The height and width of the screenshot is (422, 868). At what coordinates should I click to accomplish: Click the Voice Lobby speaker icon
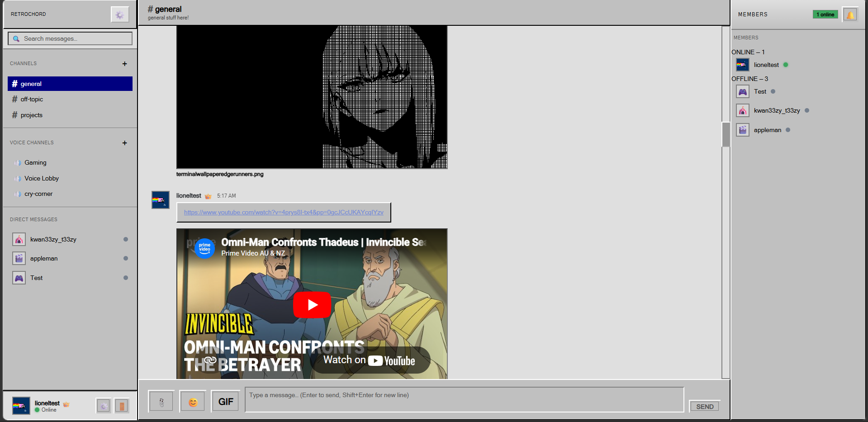[x=18, y=179]
